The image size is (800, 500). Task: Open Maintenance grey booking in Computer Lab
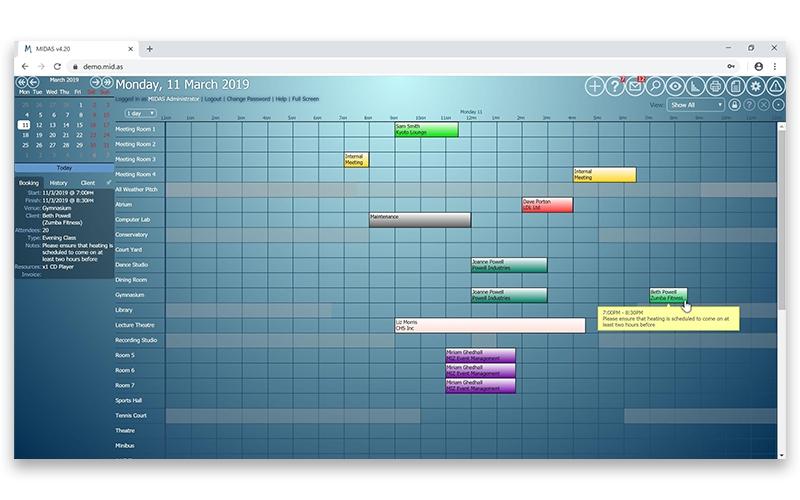click(x=420, y=220)
